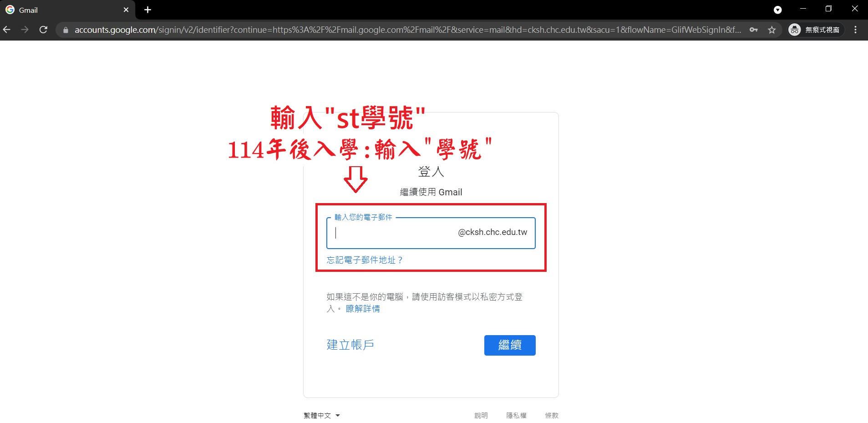This screenshot has width=868, height=423.
Task: Select the Gmail browser tab
Action: [x=68, y=10]
